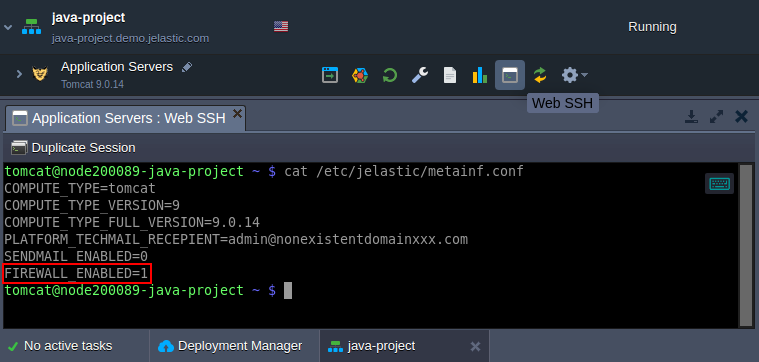Click the PLATFORM_TECHMAIL_RECEPIENT line
The width and height of the screenshot is (759, 362).
[x=236, y=240]
